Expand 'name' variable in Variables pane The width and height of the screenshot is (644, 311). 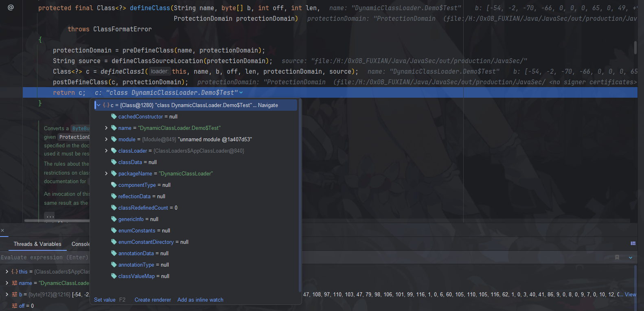coord(7,283)
